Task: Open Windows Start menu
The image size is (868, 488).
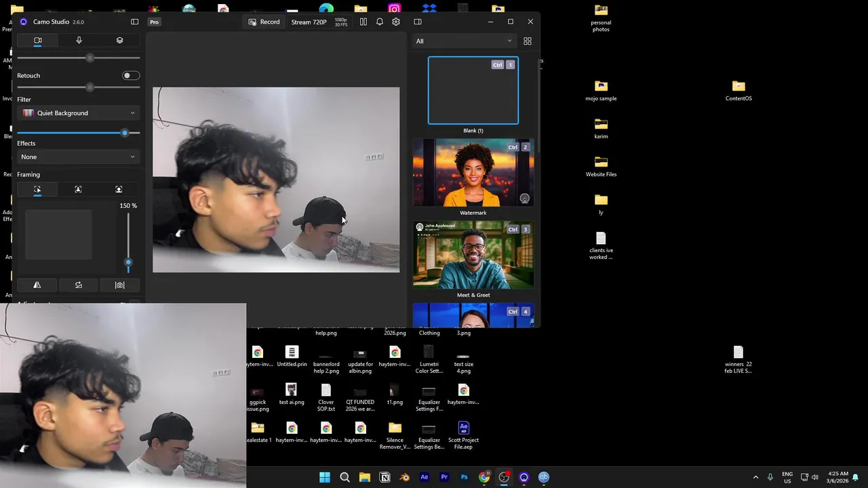Action: (325, 477)
